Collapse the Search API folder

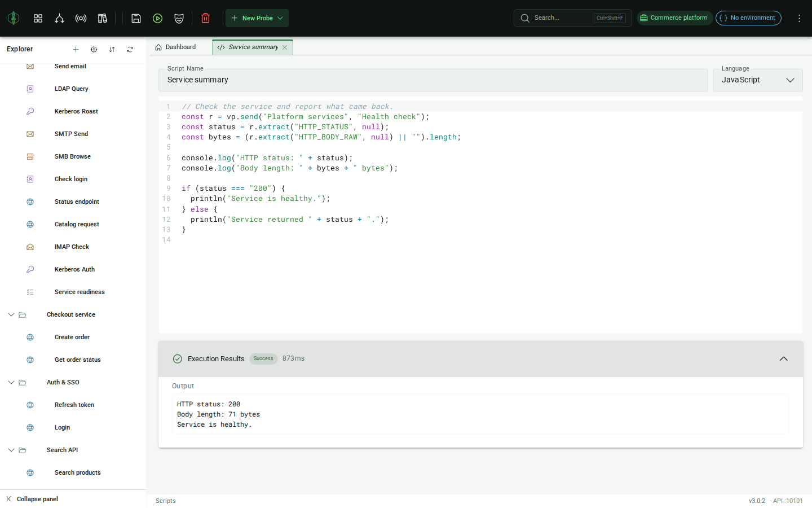coord(11,450)
